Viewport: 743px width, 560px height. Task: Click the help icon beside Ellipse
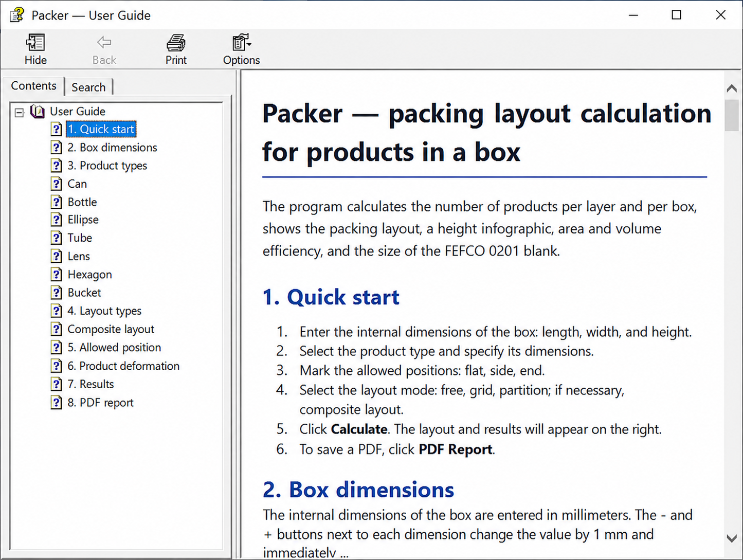click(x=57, y=220)
